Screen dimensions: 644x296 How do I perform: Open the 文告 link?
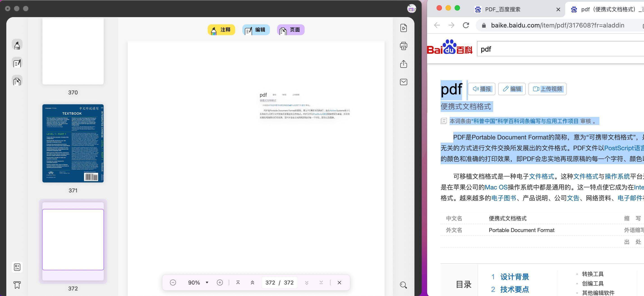coord(573,198)
